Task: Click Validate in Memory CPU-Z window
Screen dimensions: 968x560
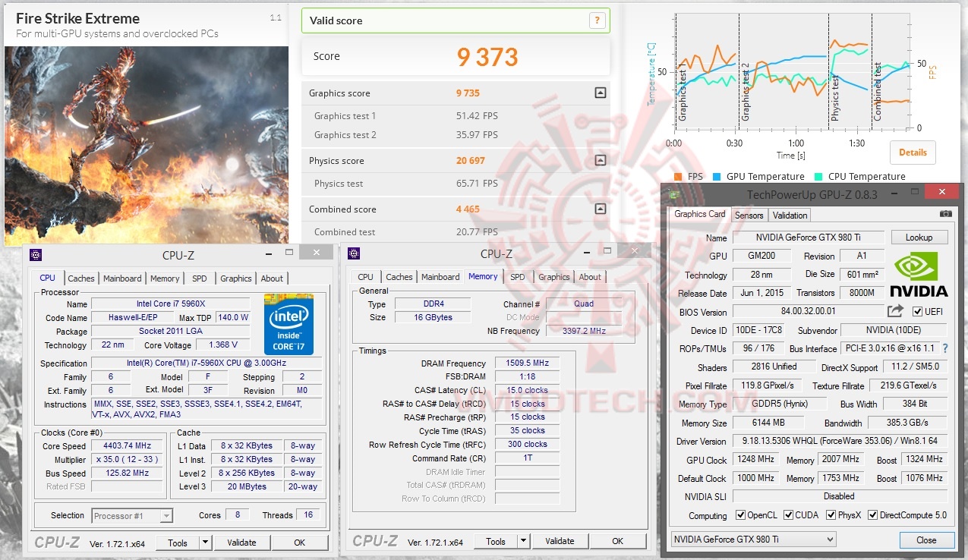Action: point(560,541)
